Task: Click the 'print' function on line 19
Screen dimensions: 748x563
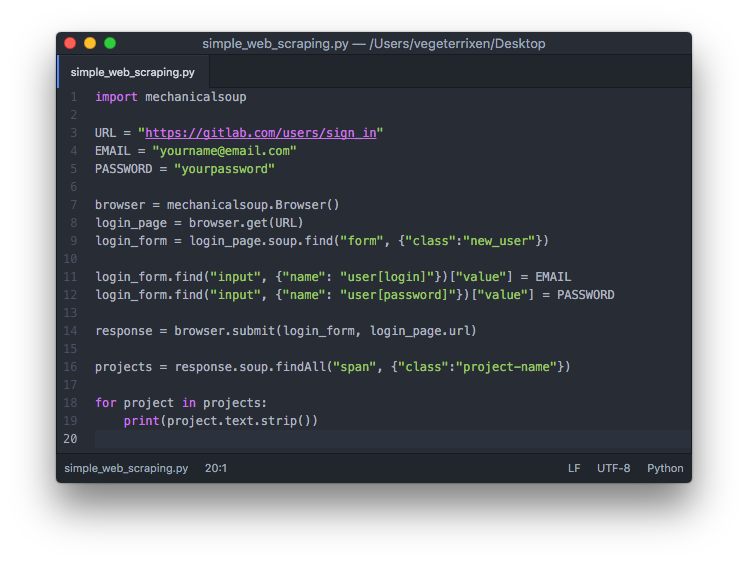Action: click(141, 421)
